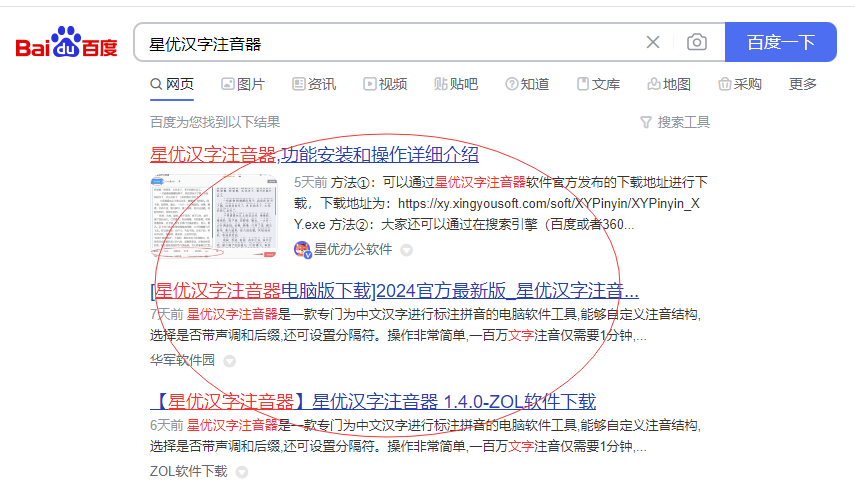Click the Baidu logo
This screenshot has height=492, width=855.
67,42
